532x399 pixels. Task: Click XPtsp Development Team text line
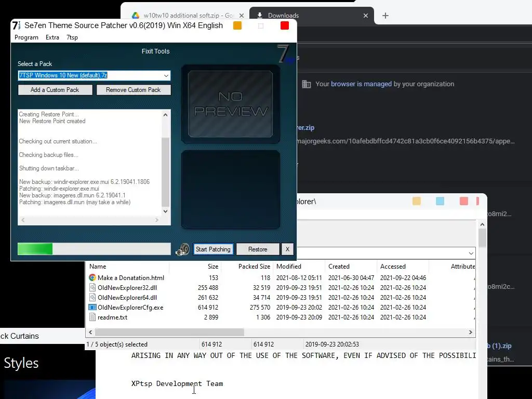coord(177,384)
